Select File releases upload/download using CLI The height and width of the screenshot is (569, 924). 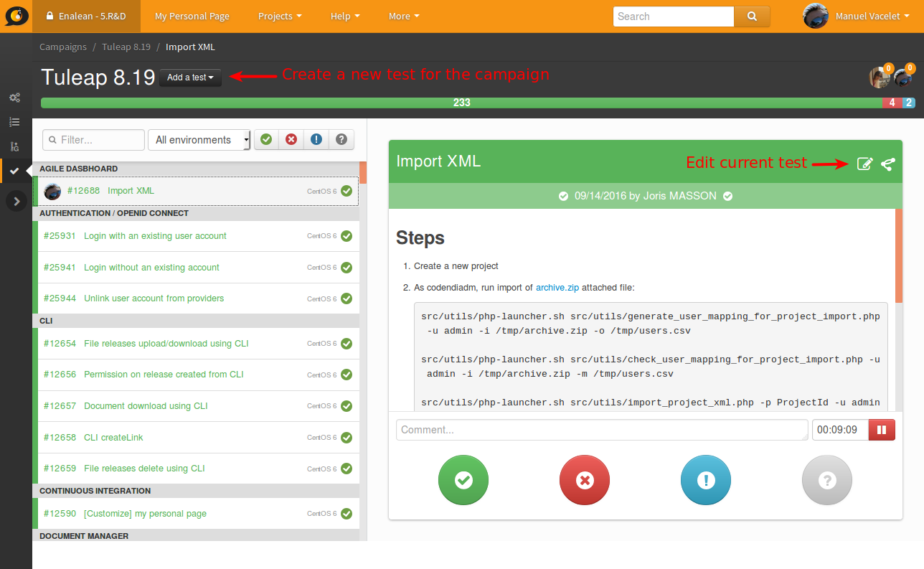click(x=197, y=344)
